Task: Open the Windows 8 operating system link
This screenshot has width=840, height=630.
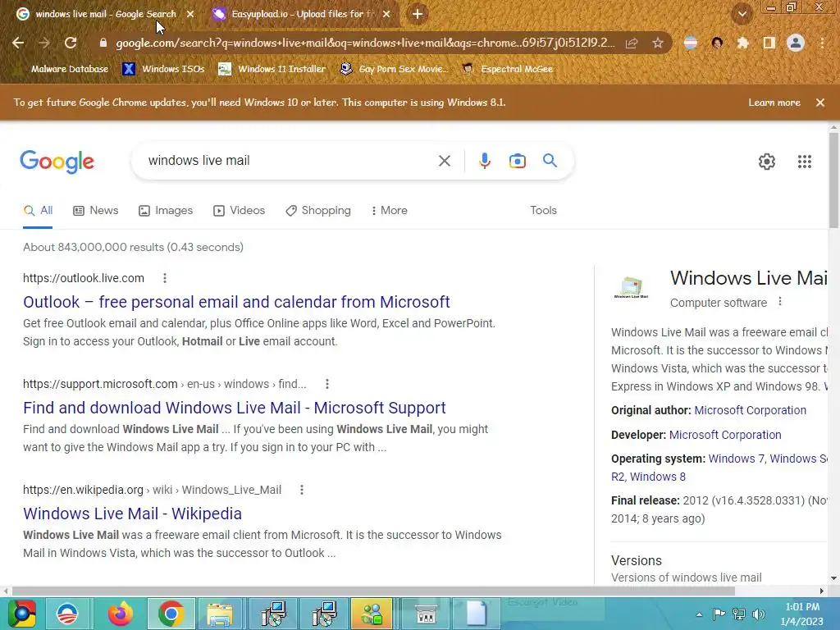Action: [x=657, y=477]
